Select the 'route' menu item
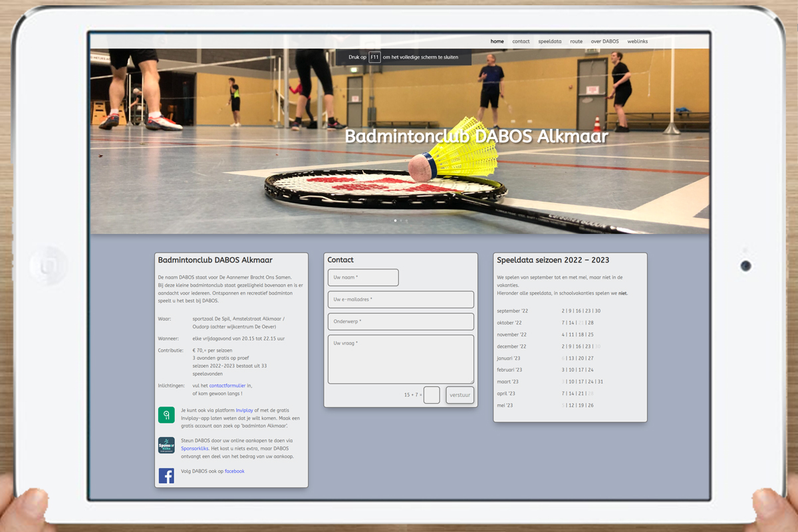Image resolution: width=798 pixels, height=532 pixels. 576,41
